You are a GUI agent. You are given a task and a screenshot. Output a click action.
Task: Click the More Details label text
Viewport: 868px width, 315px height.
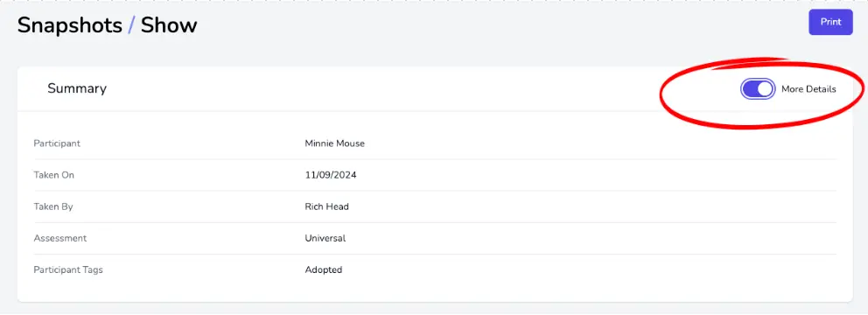(x=808, y=89)
